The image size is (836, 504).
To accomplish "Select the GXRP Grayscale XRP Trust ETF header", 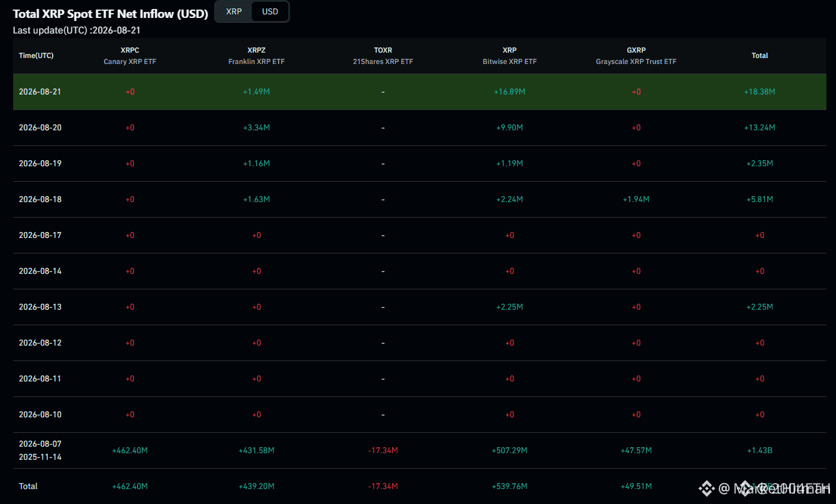I will pyautogui.click(x=636, y=56).
